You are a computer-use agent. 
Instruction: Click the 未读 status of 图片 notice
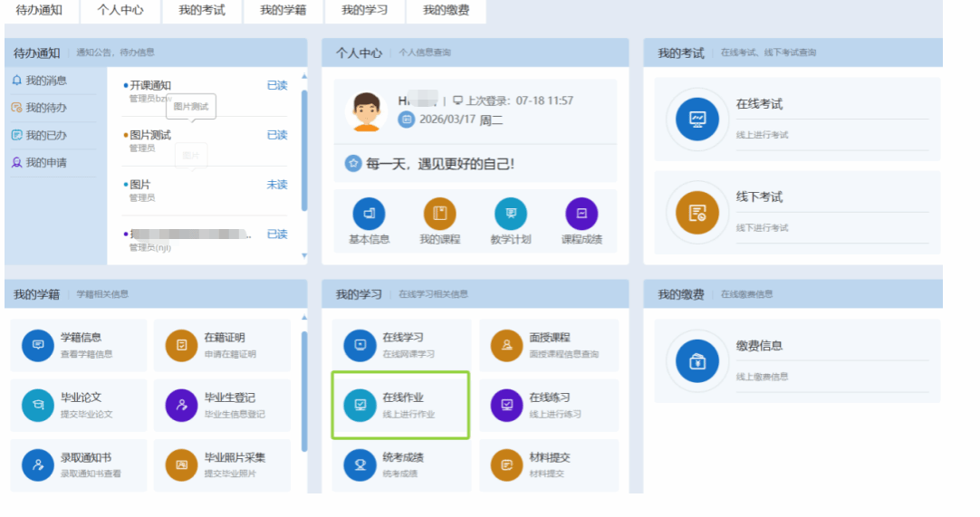276,185
